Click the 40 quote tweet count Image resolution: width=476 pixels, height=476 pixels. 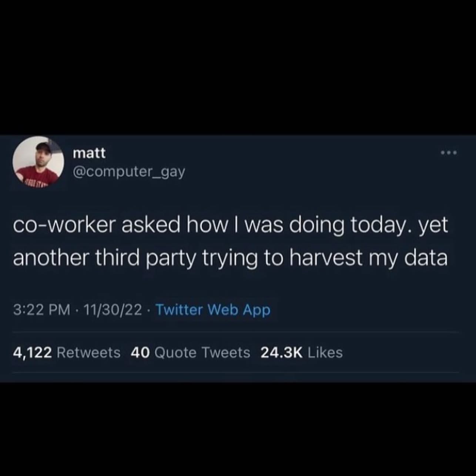coord(140,353)
